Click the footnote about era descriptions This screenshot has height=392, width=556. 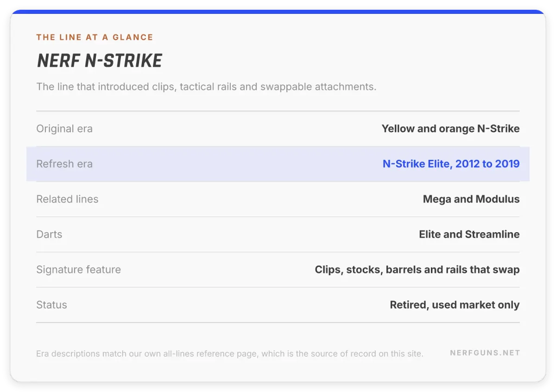[229, 354]
